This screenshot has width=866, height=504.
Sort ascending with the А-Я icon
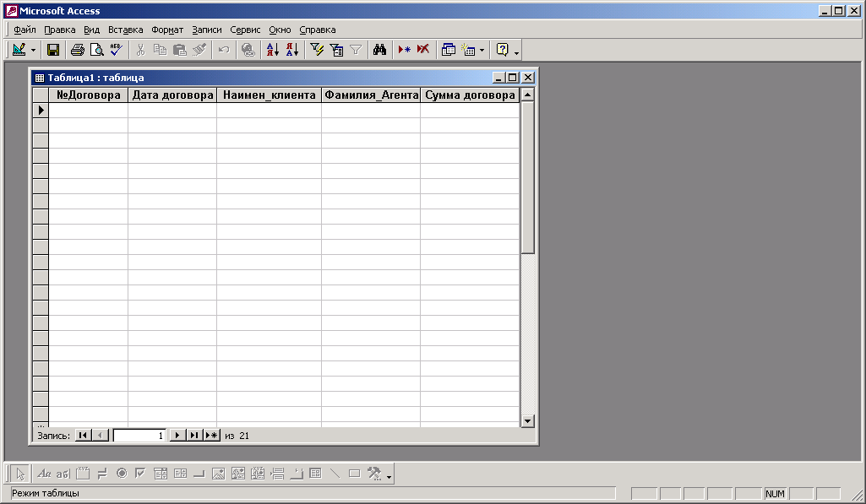[273, 51]
